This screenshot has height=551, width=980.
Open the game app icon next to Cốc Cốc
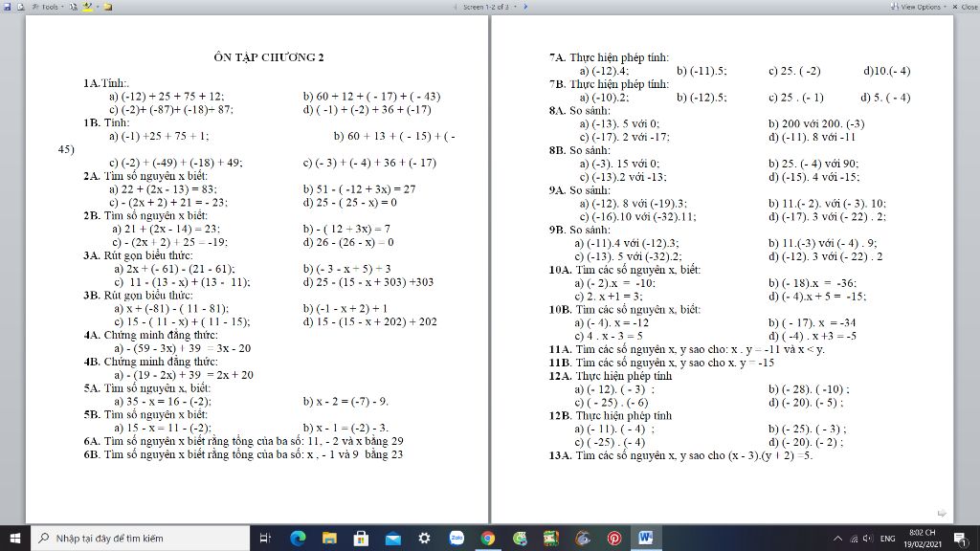coord(550,538)
